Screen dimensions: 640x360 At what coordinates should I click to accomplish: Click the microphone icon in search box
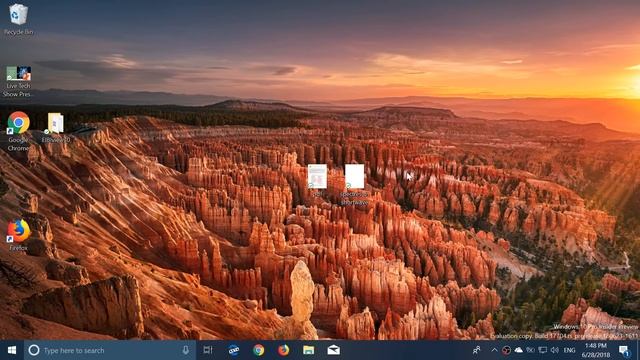click(186, 350)
